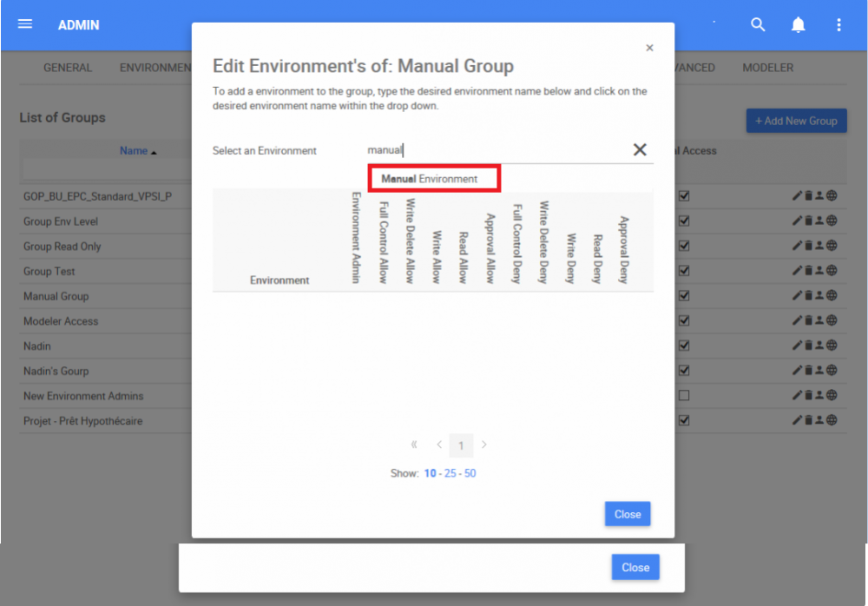
Task: Switch to the GENERAL tab
Action: 68,68
